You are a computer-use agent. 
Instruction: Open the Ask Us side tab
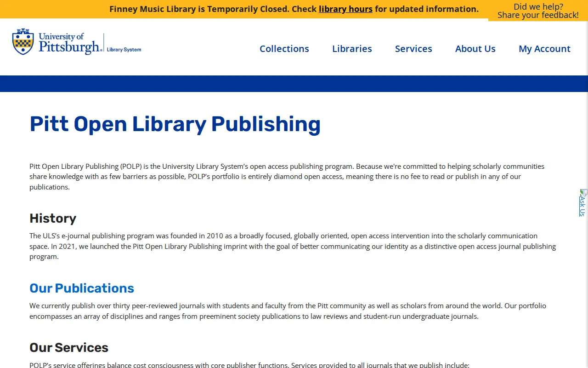coord(583,202)
